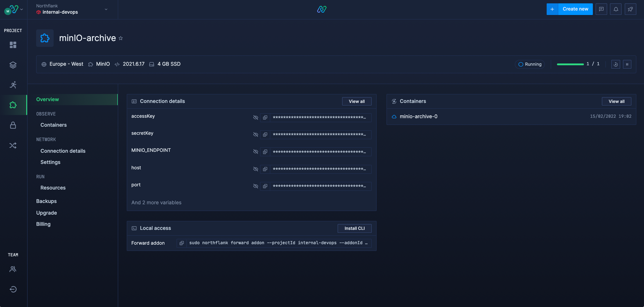Toggle visibility of MINIO_ENDPOINT value
Screen dimensions: 644x307
pos(255,151)
